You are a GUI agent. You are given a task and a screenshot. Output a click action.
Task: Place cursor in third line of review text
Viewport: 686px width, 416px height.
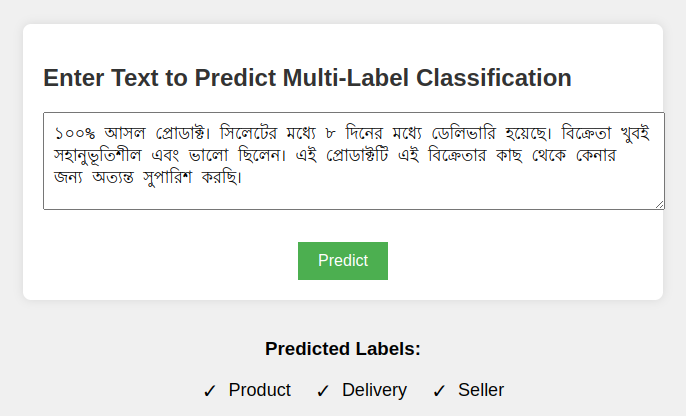click(x=150, y=179)
